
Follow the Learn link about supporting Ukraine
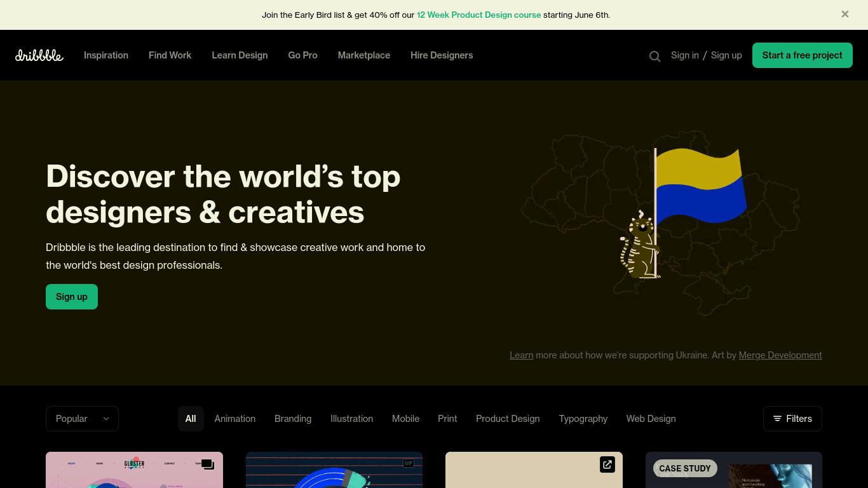point(521,355)
